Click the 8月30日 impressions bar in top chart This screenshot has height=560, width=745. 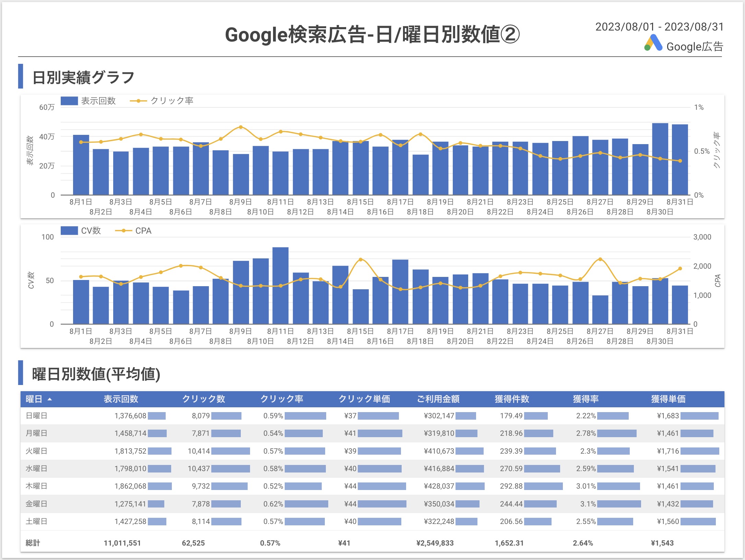pyautogui.click(x=660, y=159)
